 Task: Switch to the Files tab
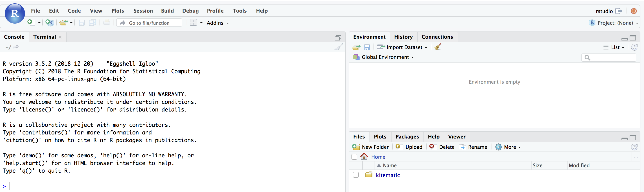point(359,137)
